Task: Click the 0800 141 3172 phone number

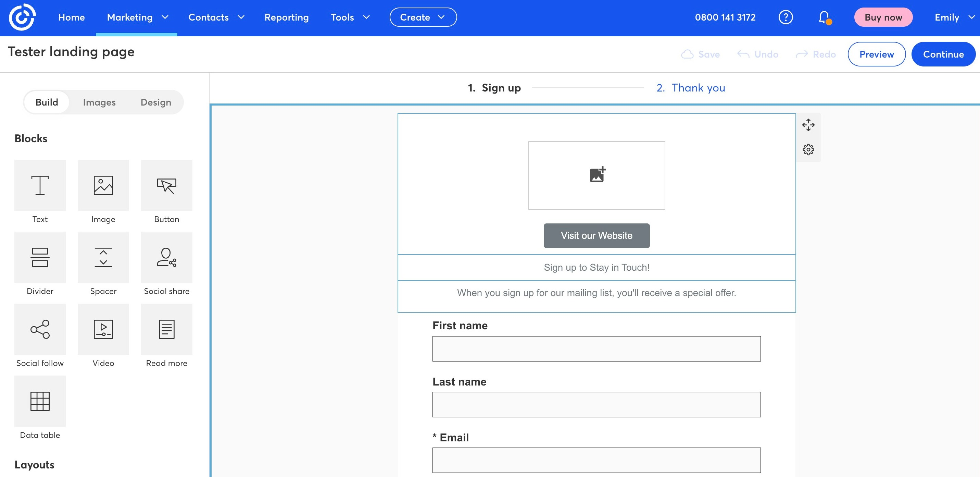Action: [725, 17]
